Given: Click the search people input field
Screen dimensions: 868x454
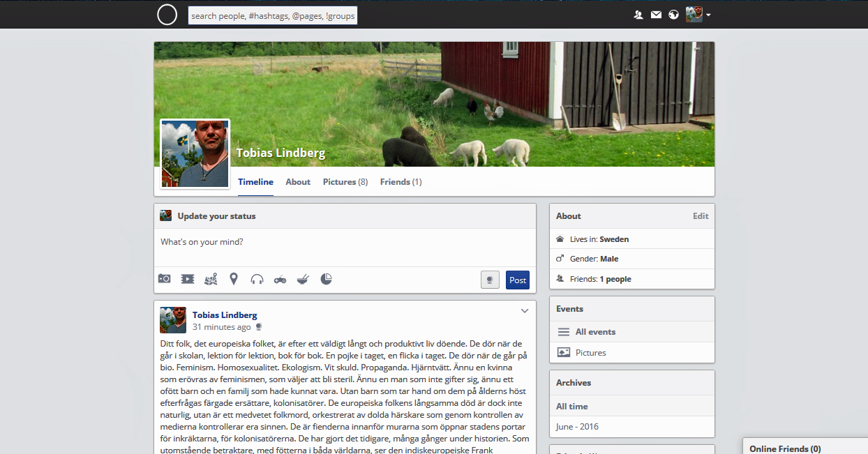Looking at the screenshot, I should 273,15.
